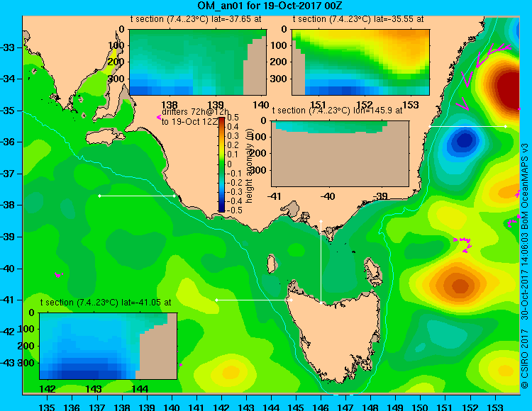Image resolution: width=532 pixels, height=411 pixels.
Task: Click the small magenta drifter mark near 135.5°E
Action: [x=59, y=275]
